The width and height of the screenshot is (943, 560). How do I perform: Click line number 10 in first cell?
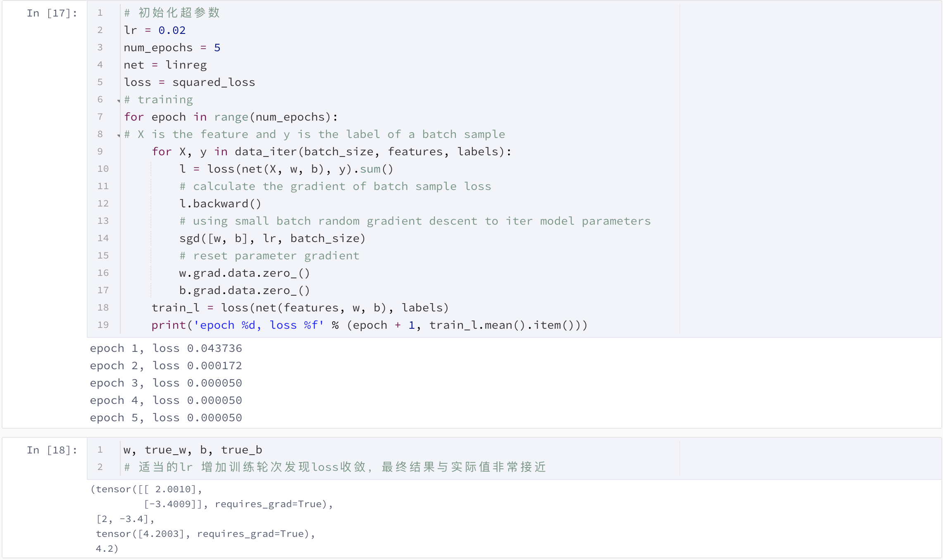pyautogui.click(x=103, y=169)
